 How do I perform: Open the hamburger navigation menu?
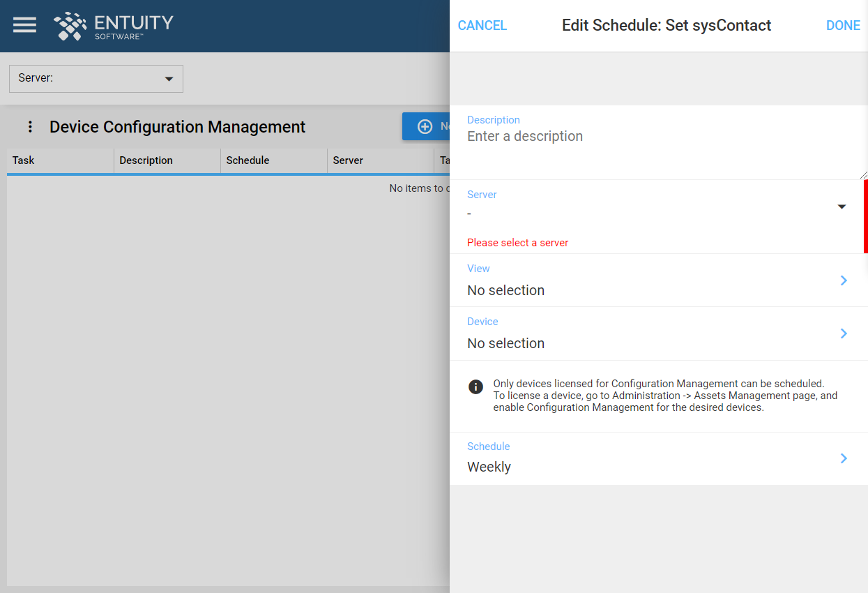[24, 24]
